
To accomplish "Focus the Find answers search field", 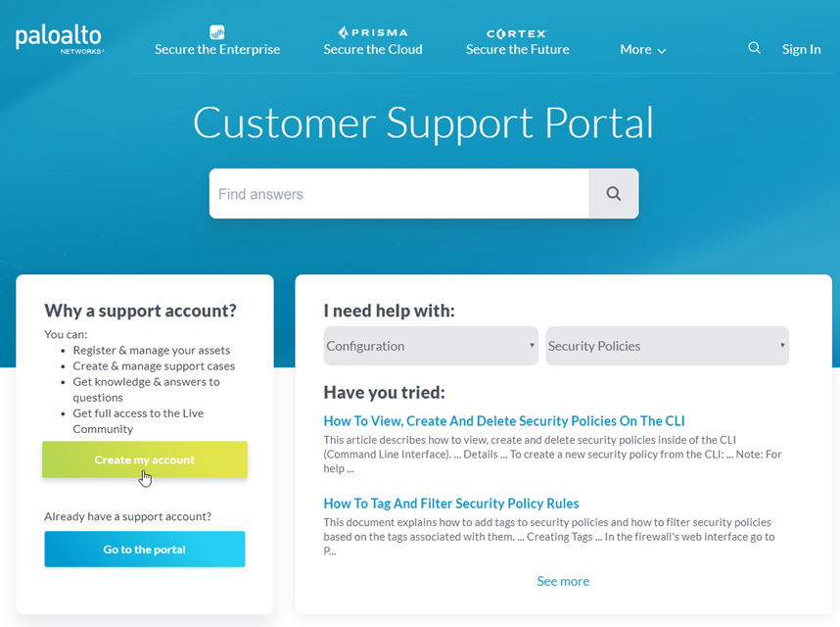I will click(x=398, y=194).
